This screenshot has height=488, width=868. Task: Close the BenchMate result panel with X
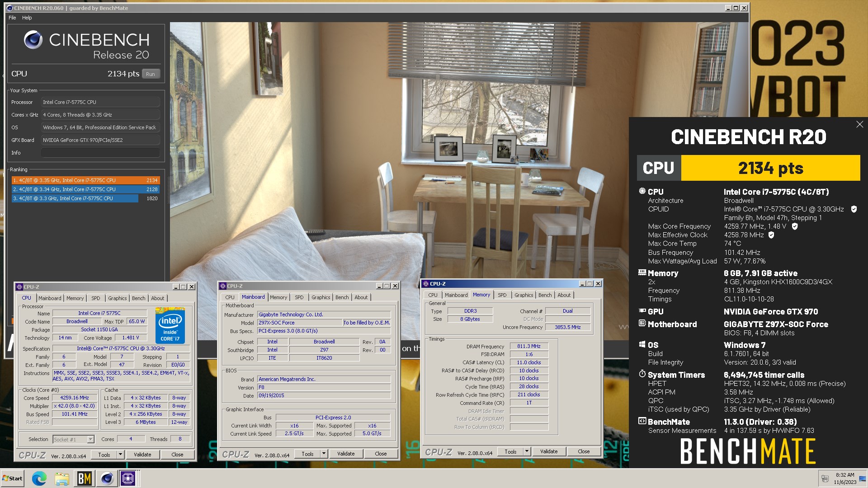pos(859,124)
